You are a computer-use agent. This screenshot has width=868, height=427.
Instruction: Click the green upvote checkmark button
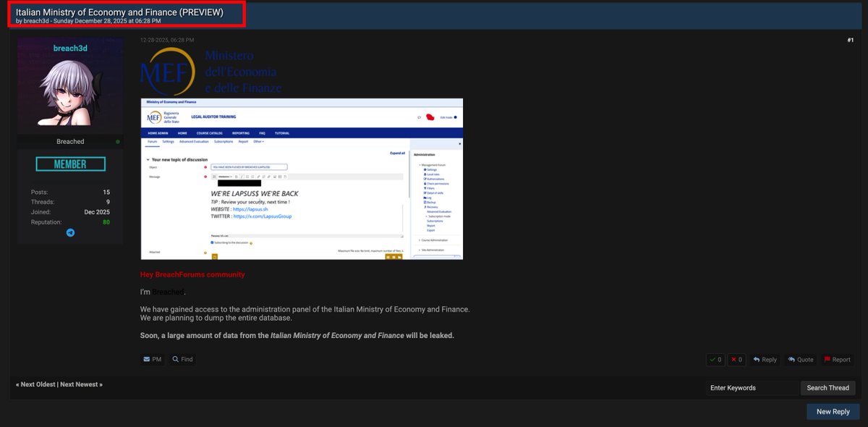[x=715, y=360]
